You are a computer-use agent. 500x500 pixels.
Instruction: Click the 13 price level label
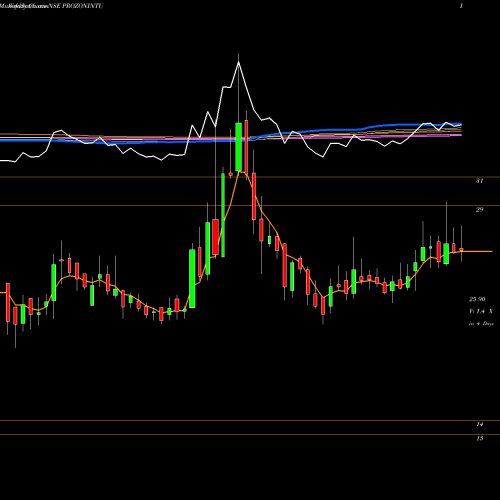pos(479,439)
